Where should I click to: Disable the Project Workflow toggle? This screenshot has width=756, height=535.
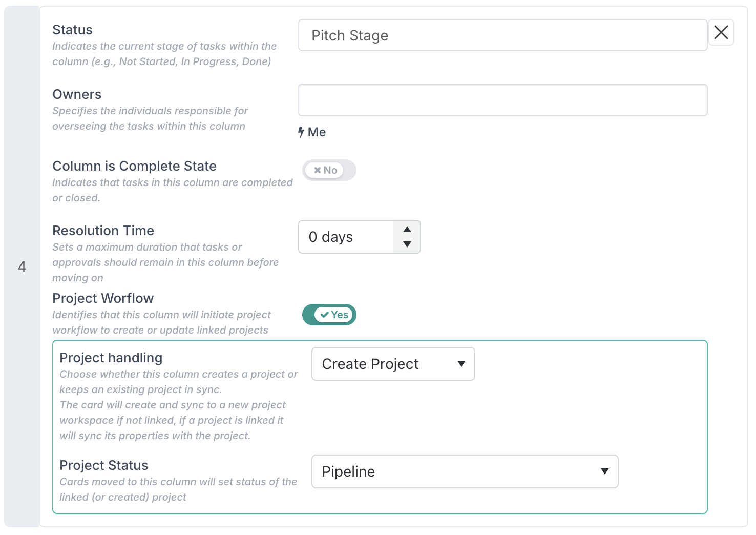pyautogui.click(x=329, y=315)
